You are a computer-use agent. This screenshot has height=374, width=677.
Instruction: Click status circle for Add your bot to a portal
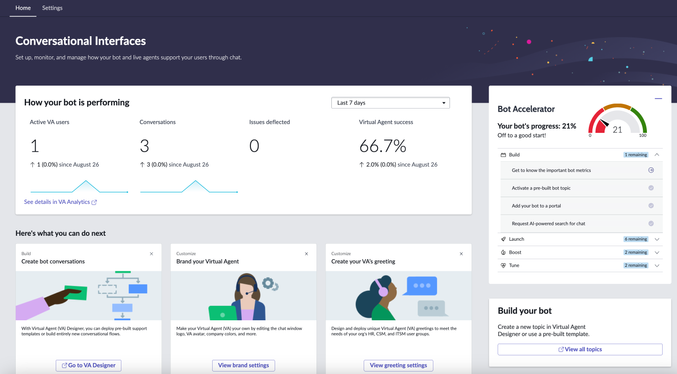pyautogui.click(x=651, y=206)
